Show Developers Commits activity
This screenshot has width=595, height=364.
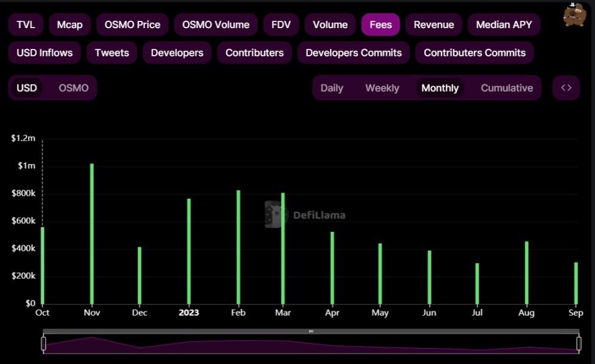click(x=354, y=53)
